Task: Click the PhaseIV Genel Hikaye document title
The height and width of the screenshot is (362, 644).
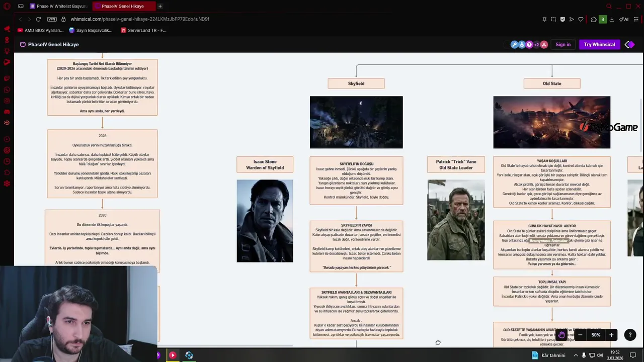Action: point(53,44)
